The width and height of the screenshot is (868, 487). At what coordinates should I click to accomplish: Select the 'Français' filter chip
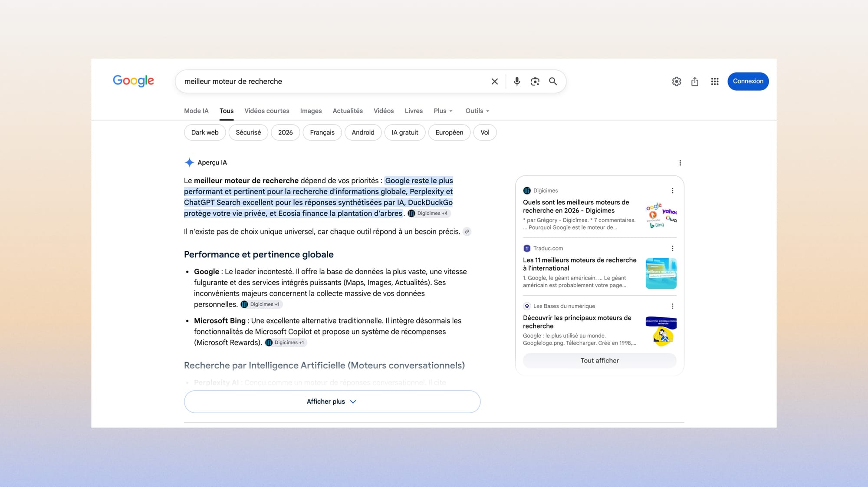coord(322,132)
